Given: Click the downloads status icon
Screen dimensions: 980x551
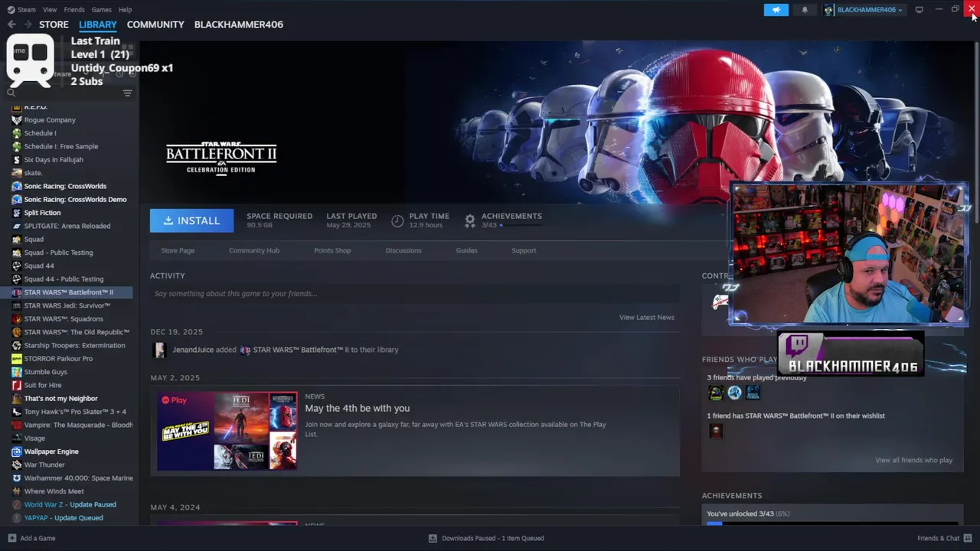Looking at the screenshot, I should tap(433, 538).
